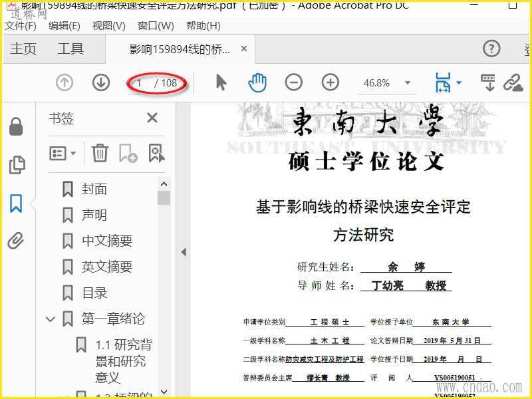Open 窗口(W) menu
This screenshot has height=399, width=532.
[x=156, y=26]
